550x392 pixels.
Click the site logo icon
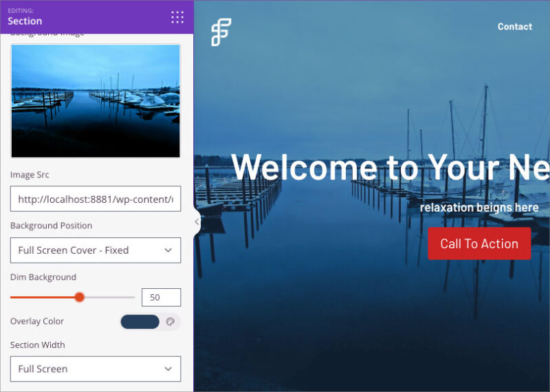pos(221,32)
